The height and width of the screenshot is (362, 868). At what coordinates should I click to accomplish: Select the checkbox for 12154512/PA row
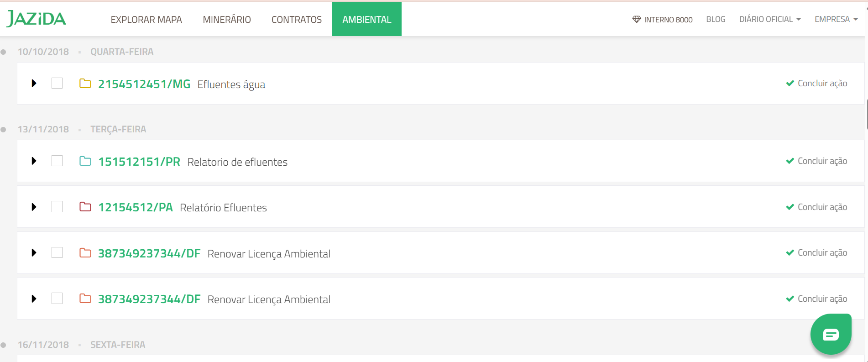point(57,207)
